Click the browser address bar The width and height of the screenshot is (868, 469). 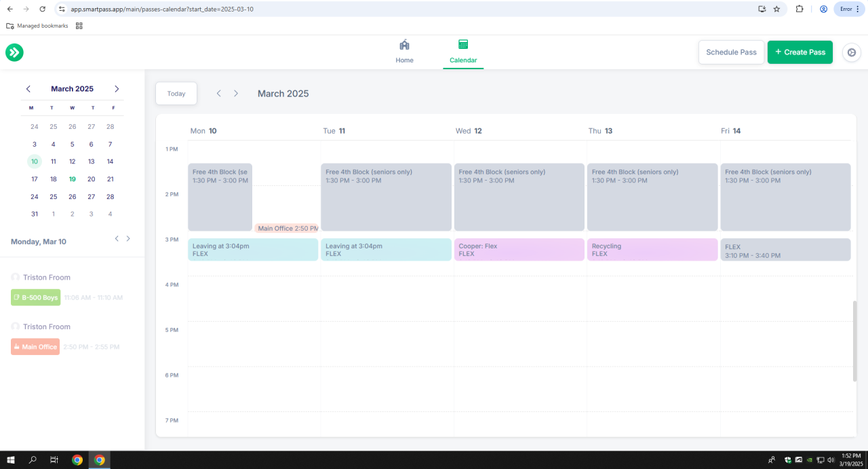[x=407, y=9]
